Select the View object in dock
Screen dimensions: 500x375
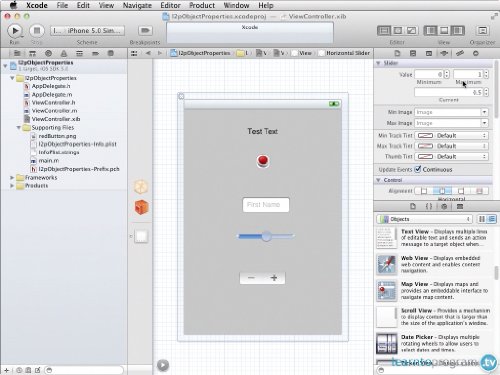pos(141,236)
